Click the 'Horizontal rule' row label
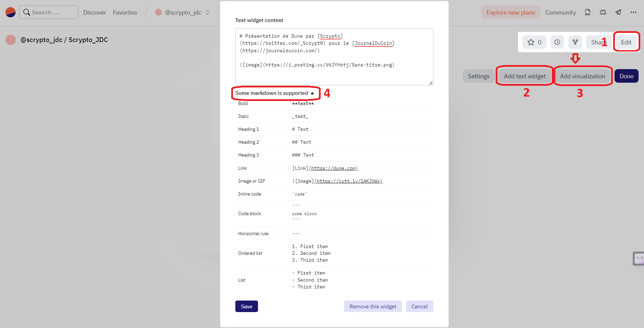This screenshot has width=644, height=328. click(253, 234)
